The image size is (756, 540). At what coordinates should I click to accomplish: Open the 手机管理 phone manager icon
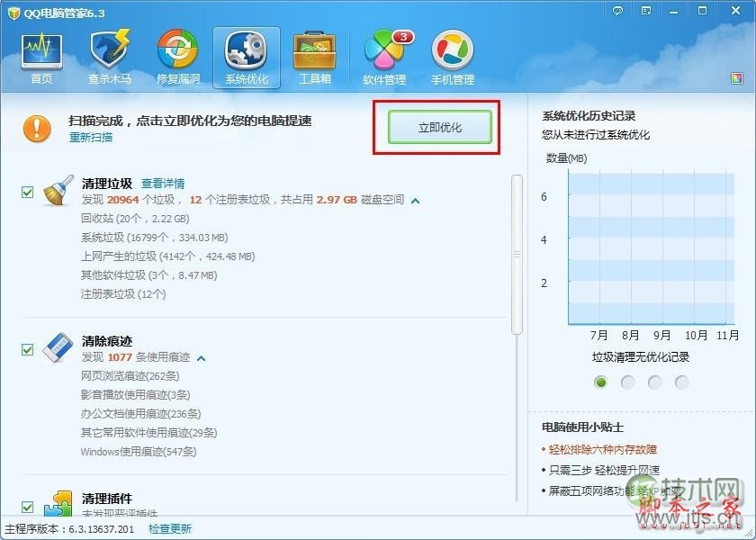pos(452,50)
